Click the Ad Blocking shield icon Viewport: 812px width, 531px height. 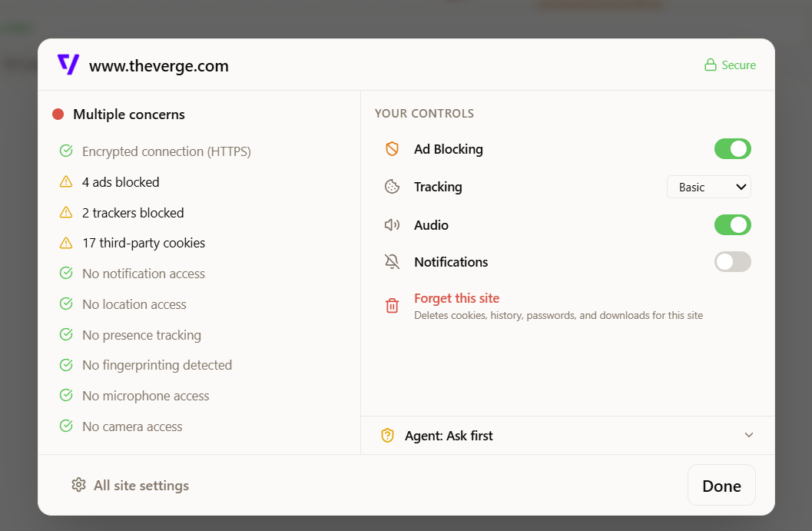click(392, 148)
